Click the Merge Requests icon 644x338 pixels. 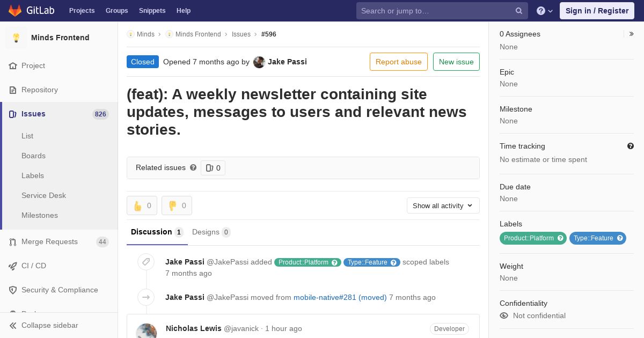13,242
